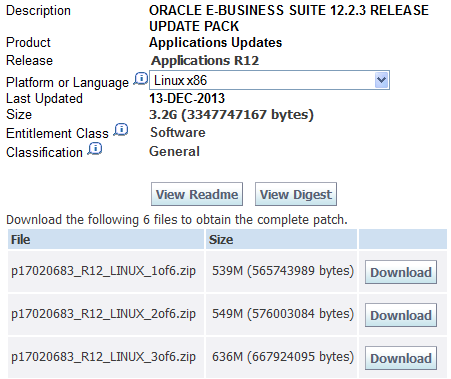
Task: Click info icon beside Platform or Language
Action: 141,79
